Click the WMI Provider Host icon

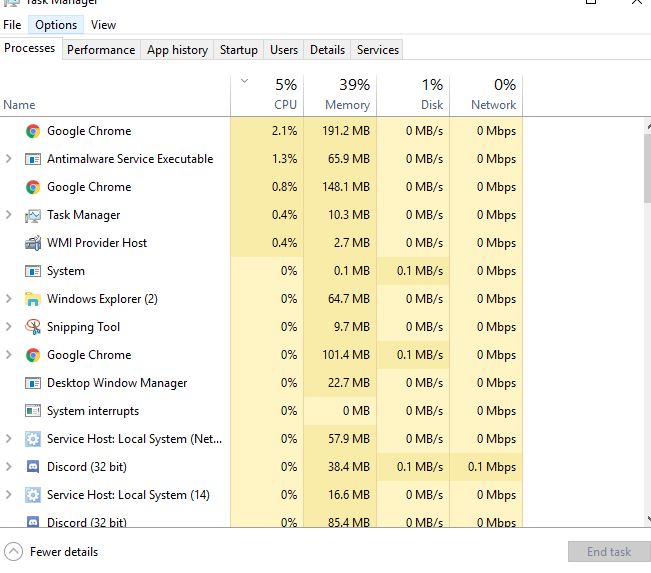[x=33, y=243]
